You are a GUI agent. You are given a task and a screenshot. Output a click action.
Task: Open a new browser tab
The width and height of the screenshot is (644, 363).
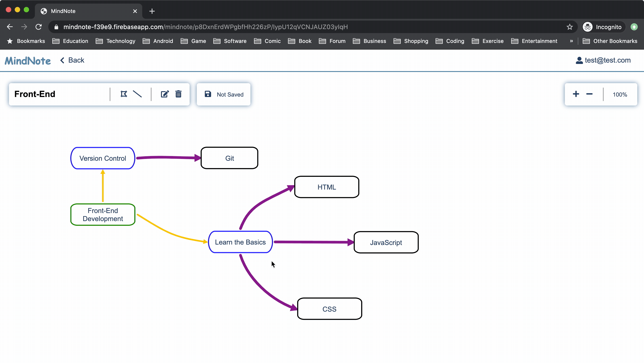pyautogui.click(x=152, y=11)
